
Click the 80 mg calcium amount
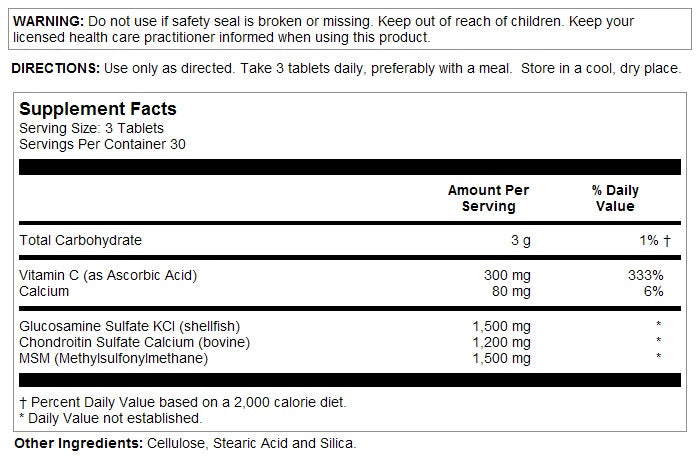tap(509, 291)
